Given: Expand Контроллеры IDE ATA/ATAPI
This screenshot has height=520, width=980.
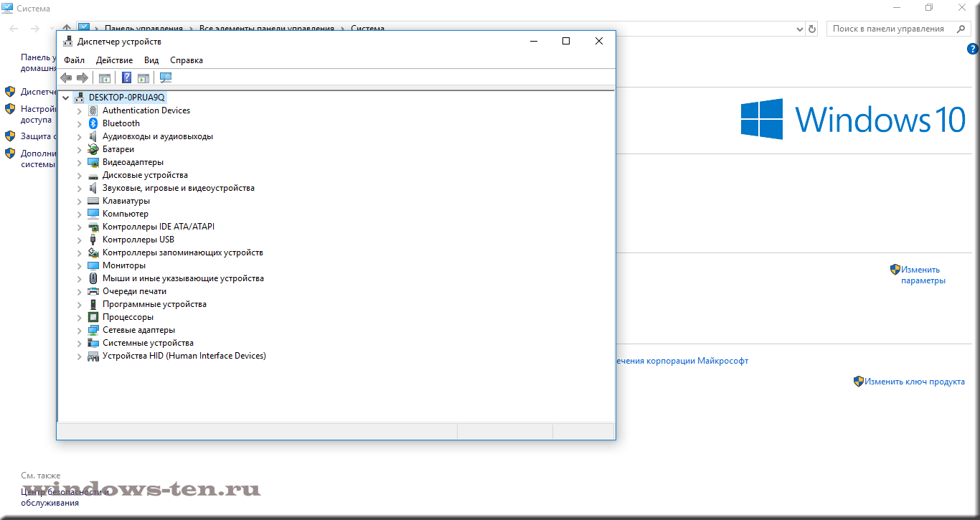Looking at the screenshot, I should tap(80, 227).
